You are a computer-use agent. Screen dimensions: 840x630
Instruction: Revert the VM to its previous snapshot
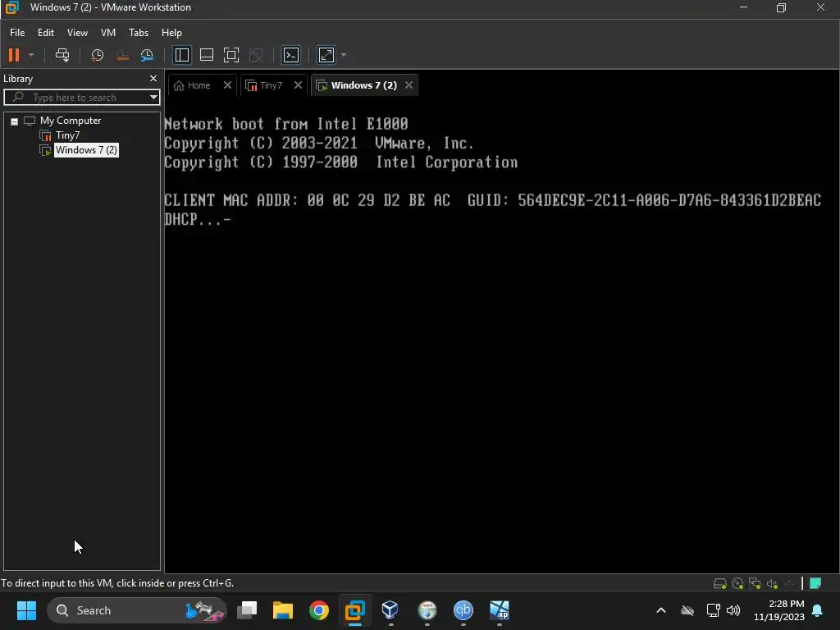tap(122, 55)
